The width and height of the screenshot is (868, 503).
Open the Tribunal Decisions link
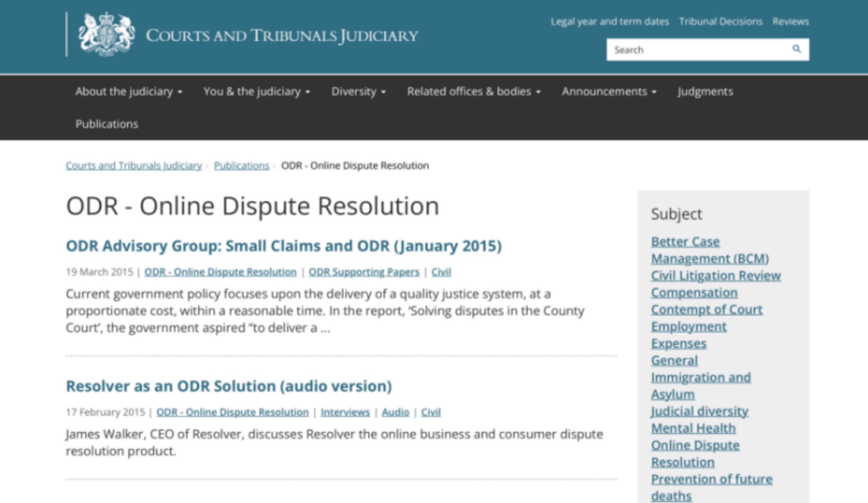click(721, 22)
